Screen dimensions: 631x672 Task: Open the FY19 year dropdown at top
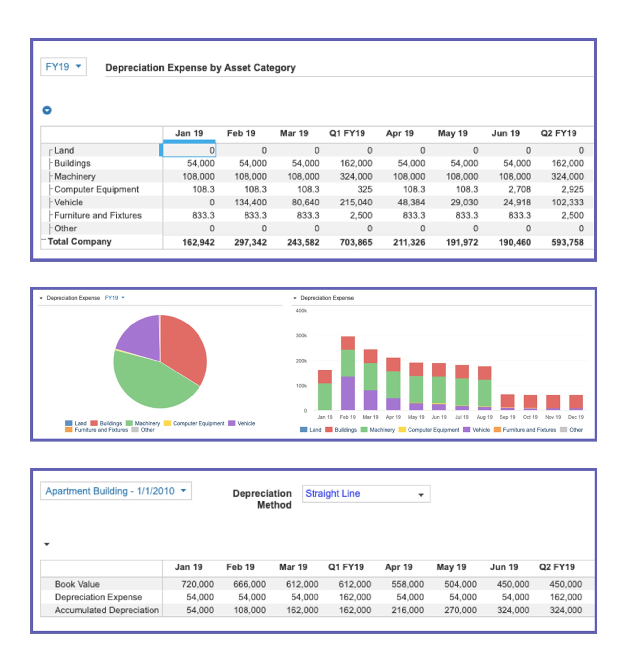63,67
